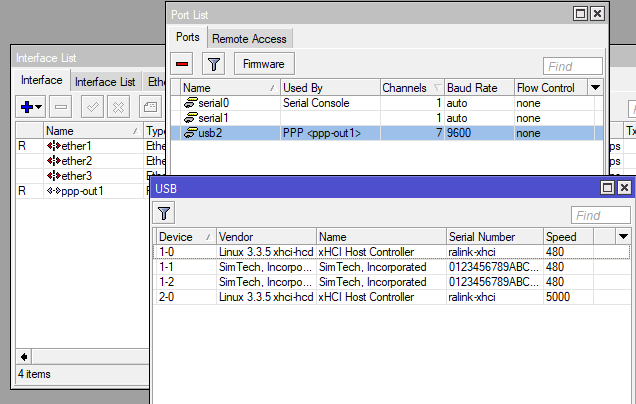The height and width of the screenshot is (404, 636).
Task: Select USB device row 1-2
Action: click(392, 282)
